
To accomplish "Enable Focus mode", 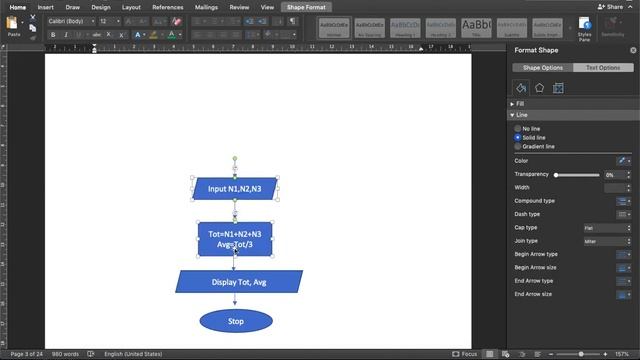I will point(464,354).
